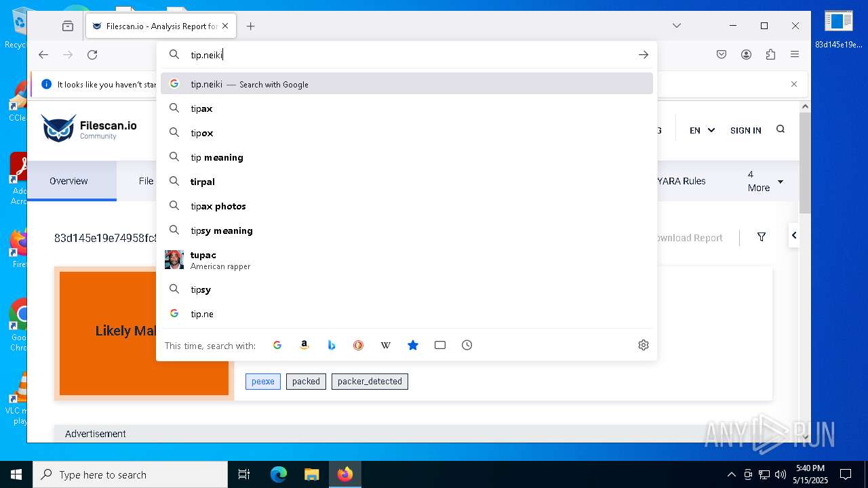Open the volume speaker icon
Screen dimensions: 868x488
(781, 474)
